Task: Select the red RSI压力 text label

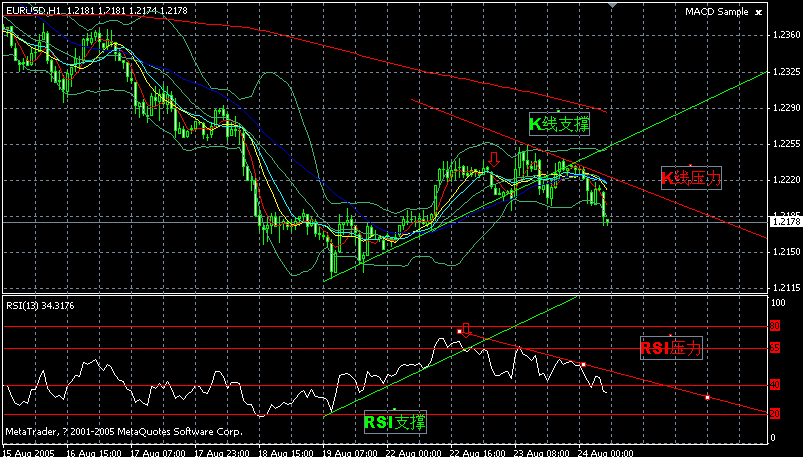Action: 671,348
